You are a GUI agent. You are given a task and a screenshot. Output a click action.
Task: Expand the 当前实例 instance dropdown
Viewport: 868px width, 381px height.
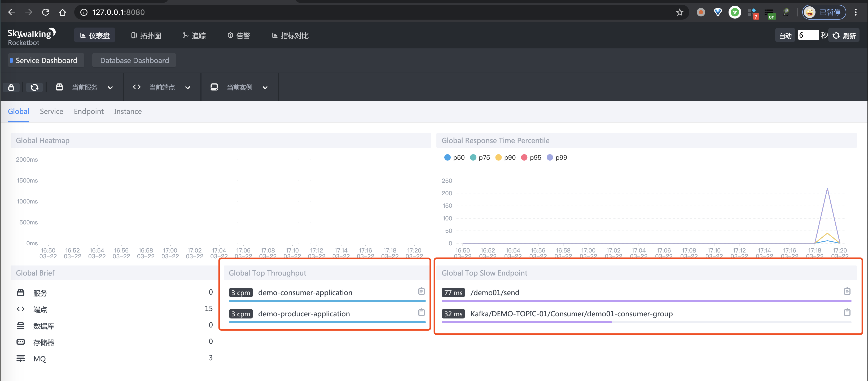pos(239,88)
